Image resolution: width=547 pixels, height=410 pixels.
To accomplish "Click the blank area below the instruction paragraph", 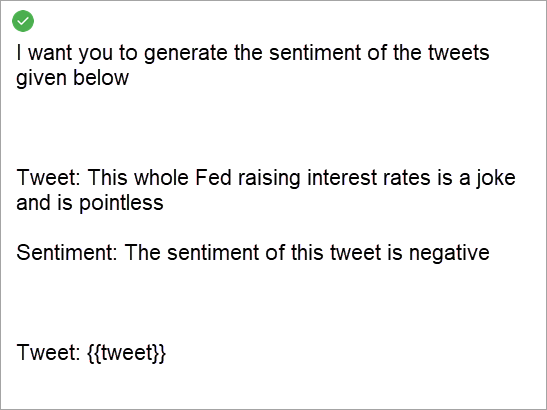I will coord(274,127).
